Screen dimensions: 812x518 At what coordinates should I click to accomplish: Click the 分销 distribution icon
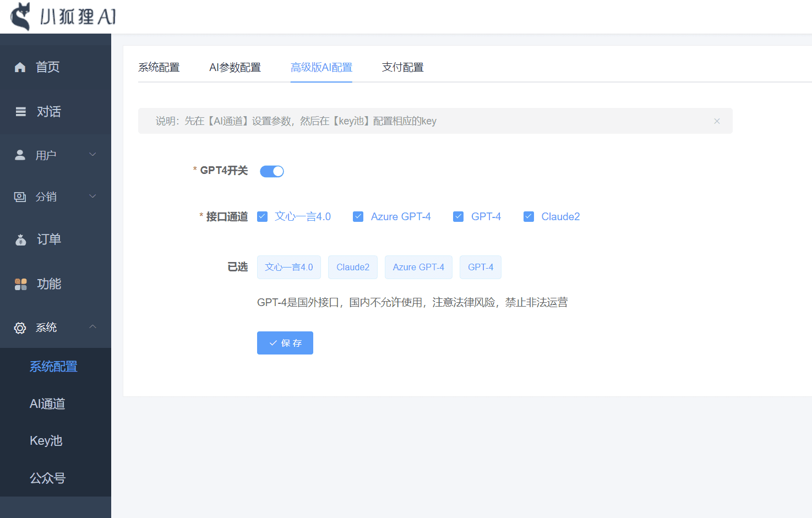click(20, 197)
